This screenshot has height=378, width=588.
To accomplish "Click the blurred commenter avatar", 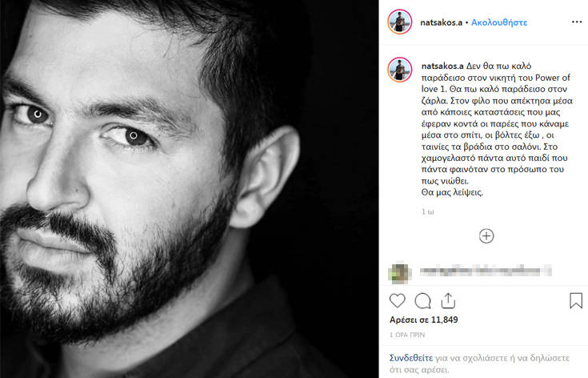I will [400, 271].
